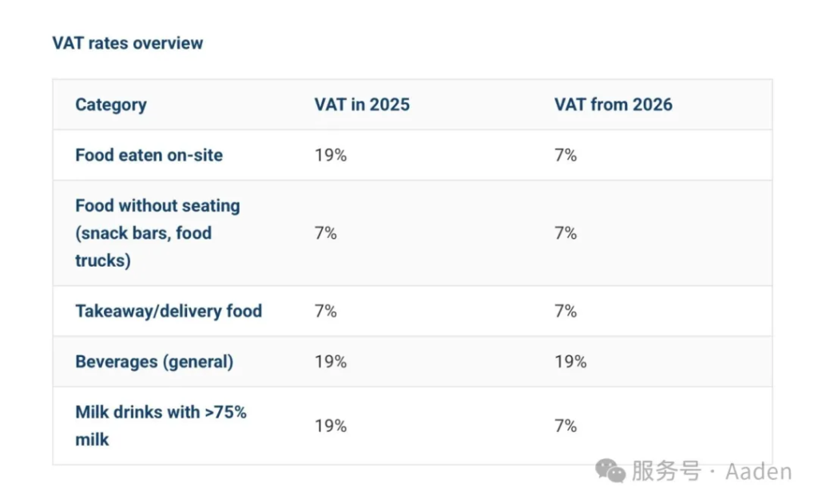The image size is (818, 504).
Task: Click the "Milk drinks with >75% milk" label
Action: 161,425
